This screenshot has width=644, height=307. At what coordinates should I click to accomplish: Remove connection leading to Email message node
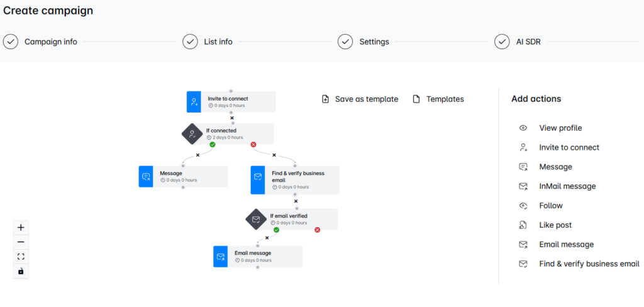pyautogui.click(x=267, y=238)
